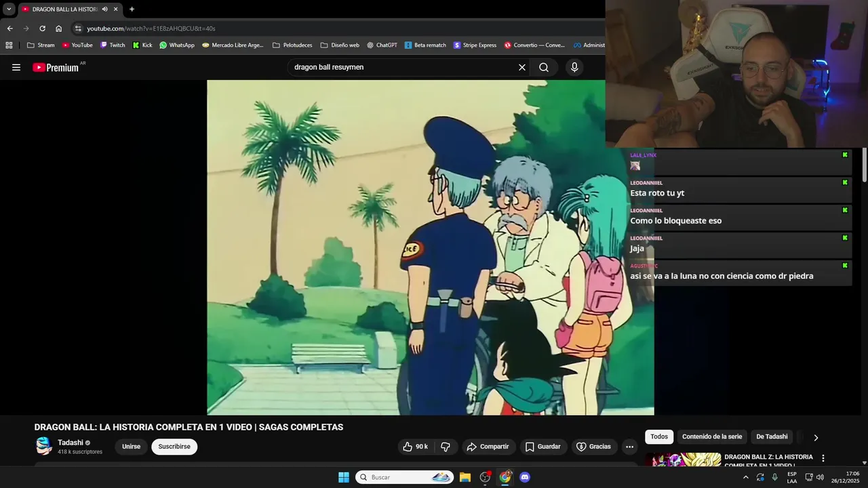Show more filter chips with arrow
868x488 pixels.
816,437
